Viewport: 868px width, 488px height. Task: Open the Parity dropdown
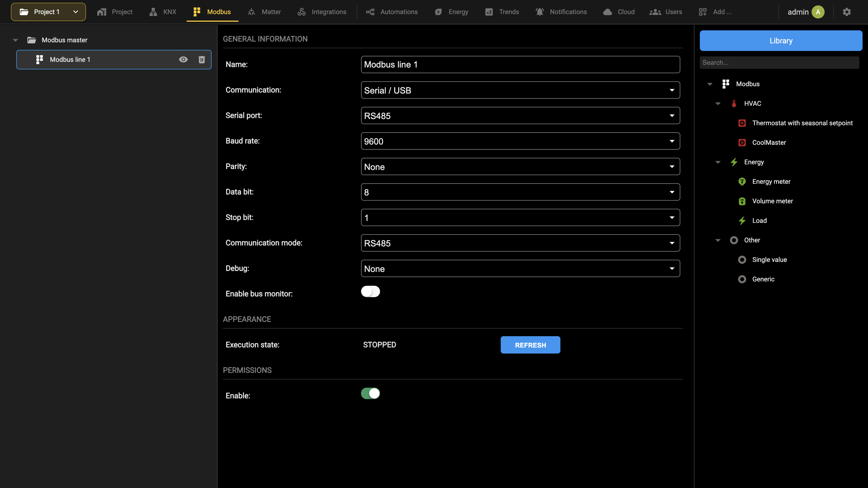[520, 167]
